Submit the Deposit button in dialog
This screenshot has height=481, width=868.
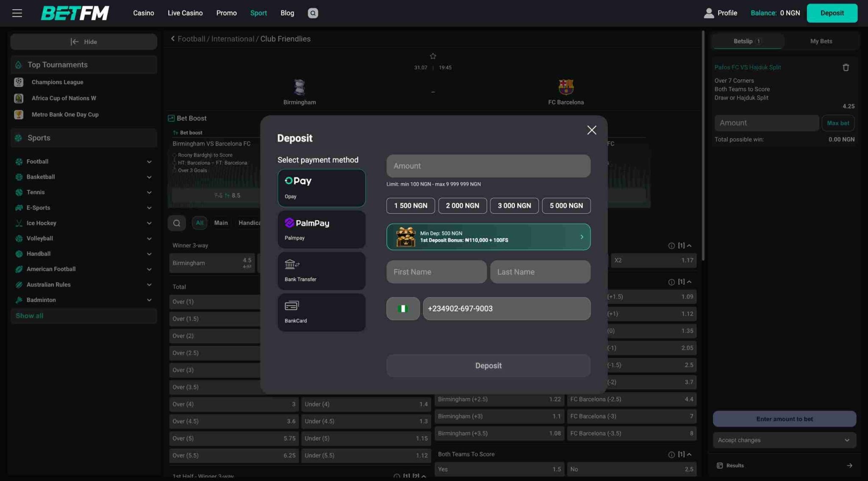(x=488, y=366)
